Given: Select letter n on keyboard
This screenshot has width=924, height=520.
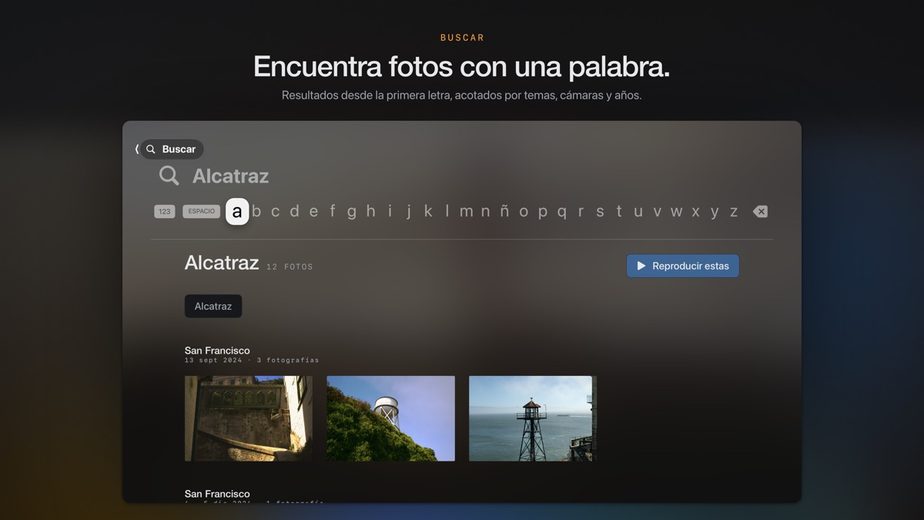Looking at the screenshot, I should pyautogui.click(x=485, y=211).
